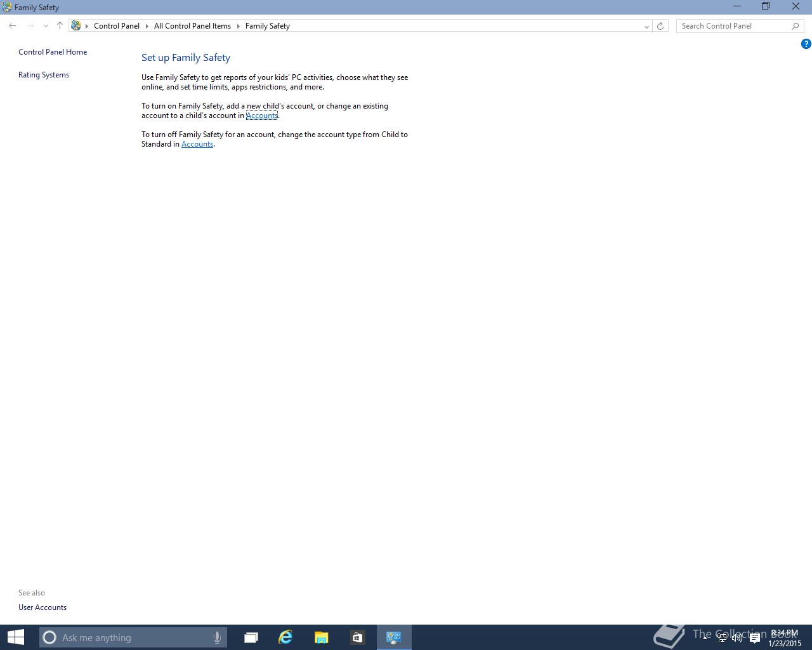Viewport: 812px width, 650px height.
Task: Click the Cortana circle icon
Action: (x=49, y=637)
